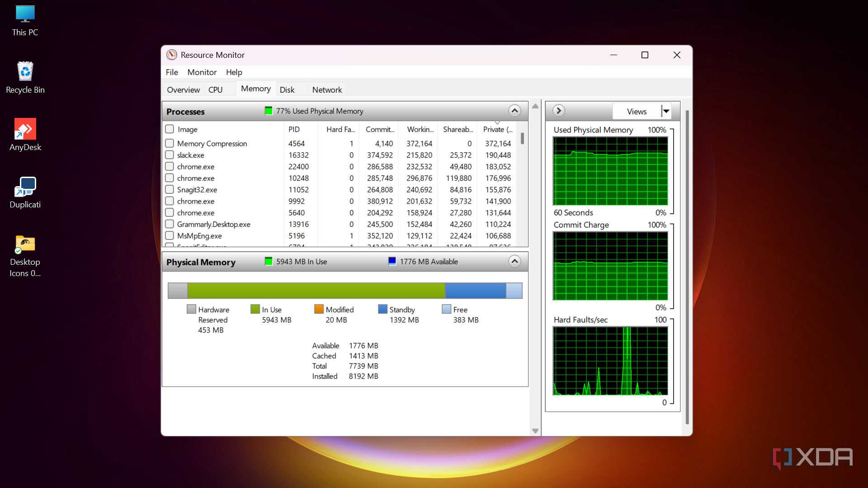Check chrome.exe PID 22400 box

170,166
